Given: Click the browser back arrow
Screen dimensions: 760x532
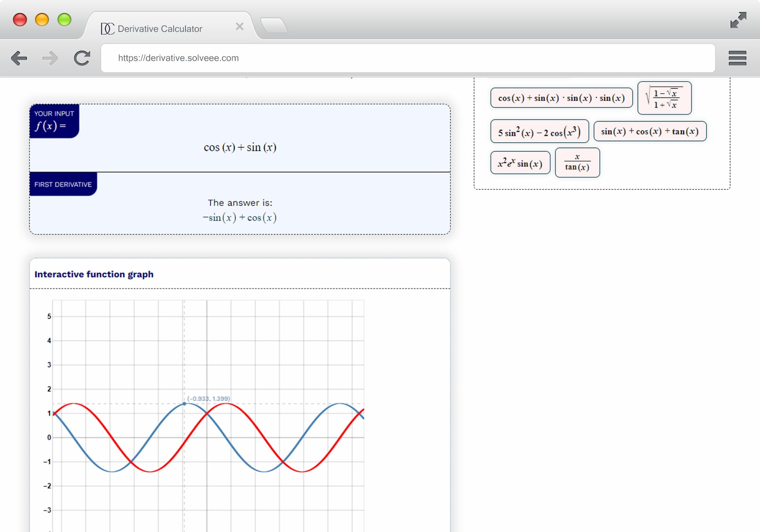Looking at the screenshot, I should [19, 58].
